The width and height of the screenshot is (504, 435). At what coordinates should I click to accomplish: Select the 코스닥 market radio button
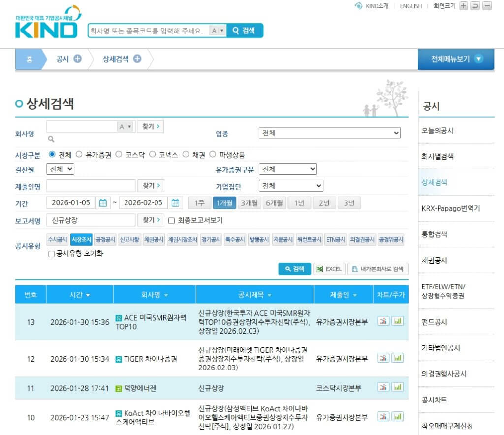pos(119,154)
